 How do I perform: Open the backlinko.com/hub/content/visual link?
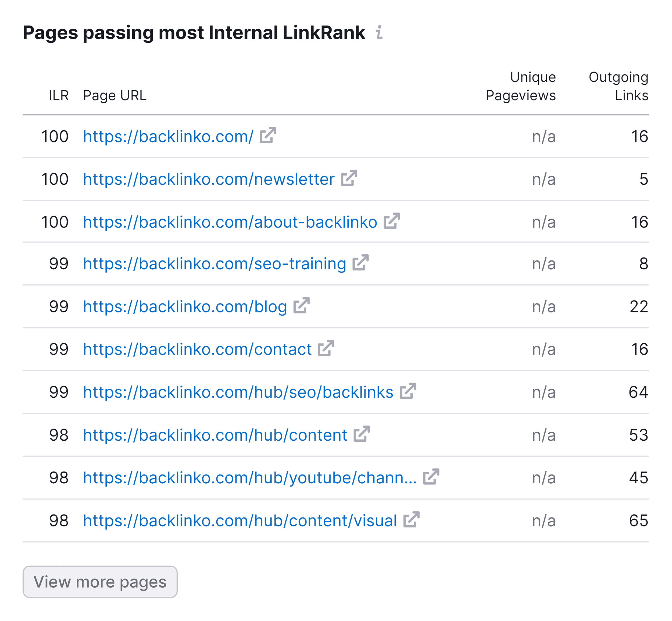(240, 521)
